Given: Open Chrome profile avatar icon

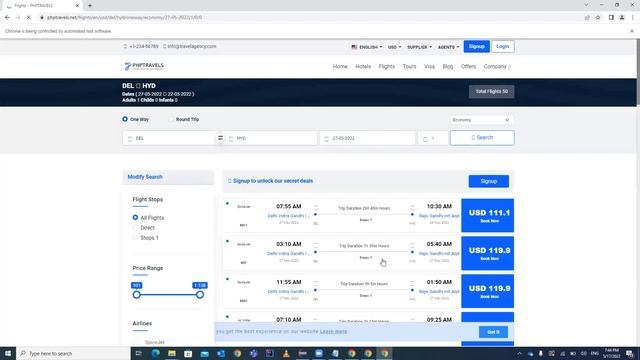Looking at the screenshot, I should coord(622,18).
